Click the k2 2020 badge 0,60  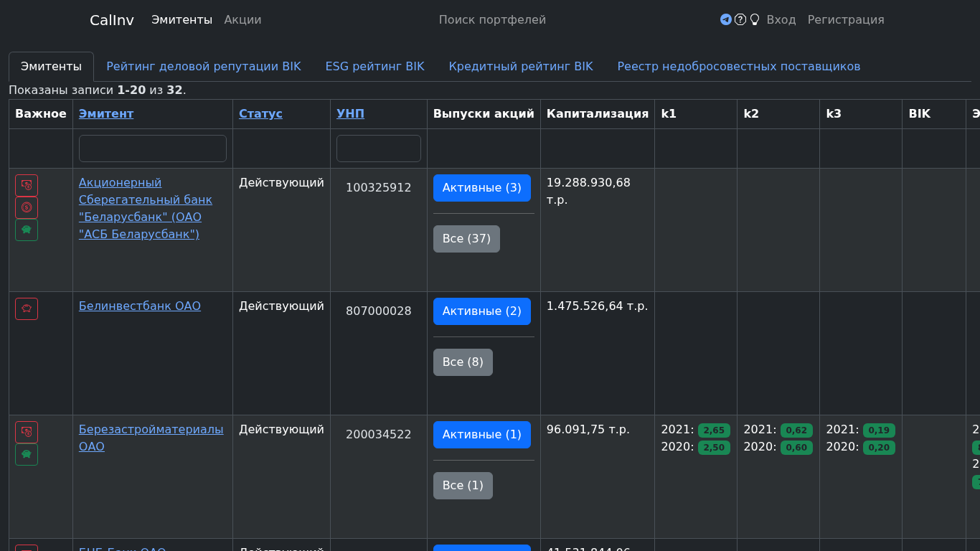(796, 448)
